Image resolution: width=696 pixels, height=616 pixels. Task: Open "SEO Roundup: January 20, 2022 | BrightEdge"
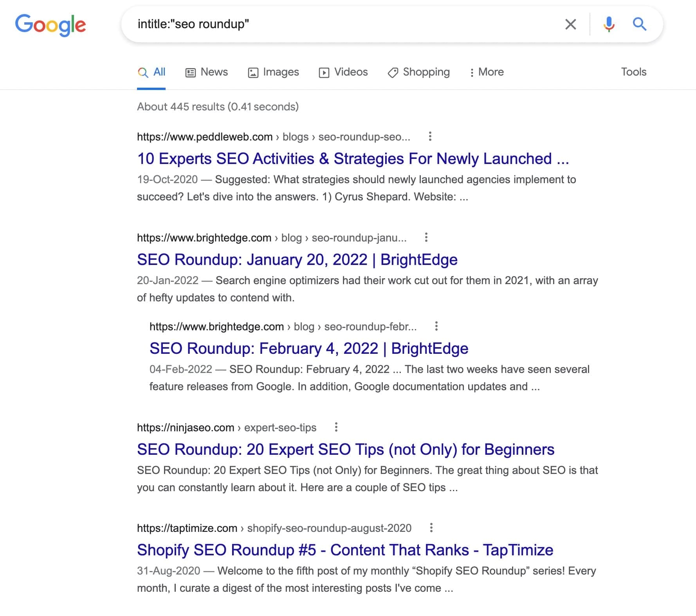pos(297,260)
